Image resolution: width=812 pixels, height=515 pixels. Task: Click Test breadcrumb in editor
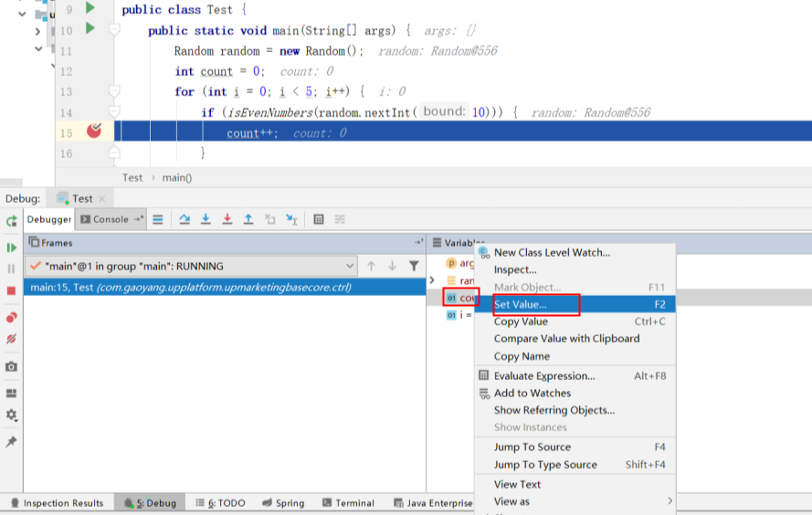coord(132,177)
